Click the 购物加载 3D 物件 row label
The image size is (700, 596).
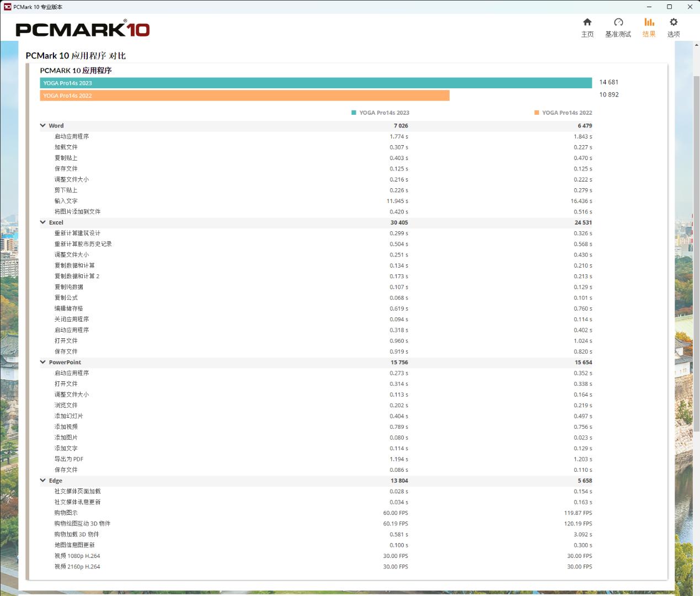(x=77, y=535)
